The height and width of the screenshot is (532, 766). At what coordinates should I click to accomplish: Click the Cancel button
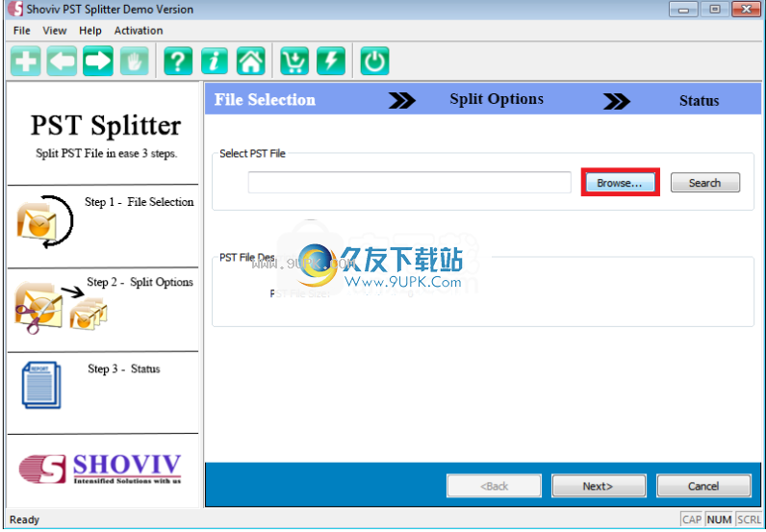703,486
